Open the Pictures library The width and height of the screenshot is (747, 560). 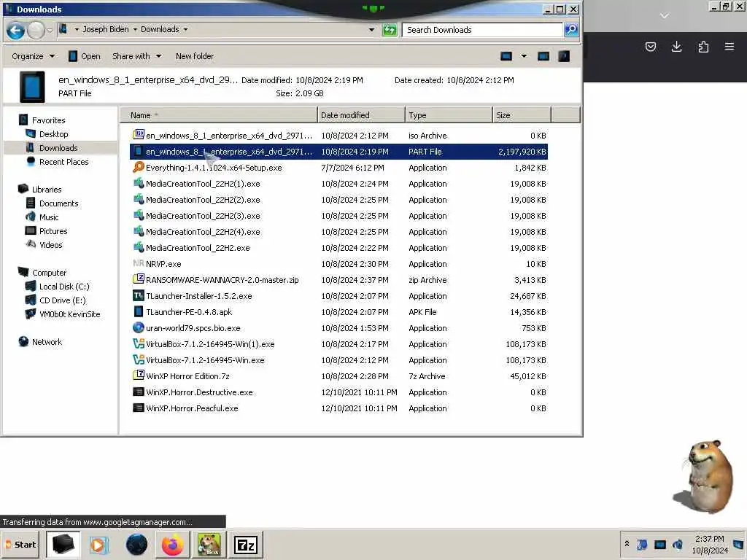pyautogui.click(x=53, y=230)
